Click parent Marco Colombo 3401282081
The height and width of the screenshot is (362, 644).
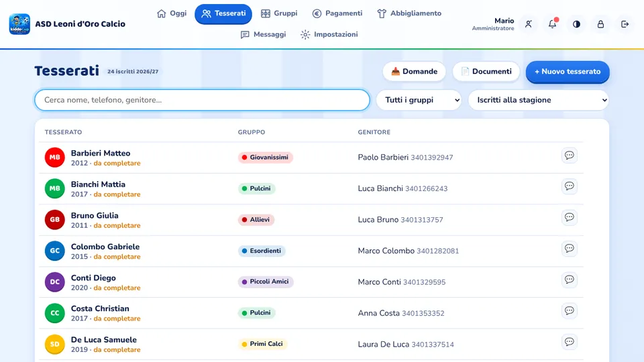[x=409, y=251]
